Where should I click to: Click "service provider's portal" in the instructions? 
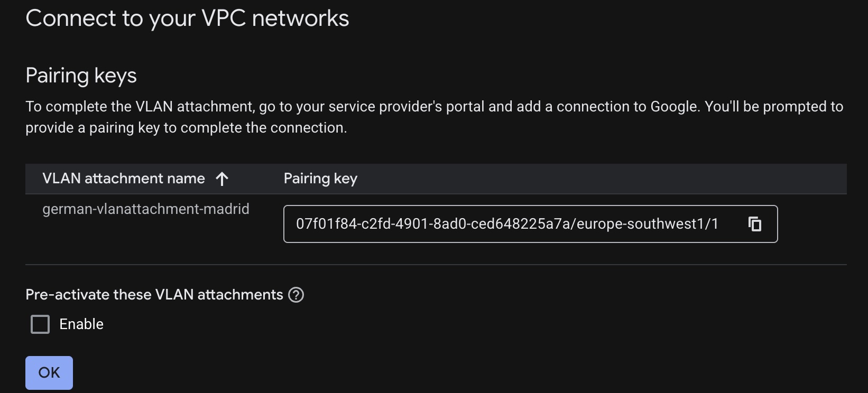click(x=406, y=107)
